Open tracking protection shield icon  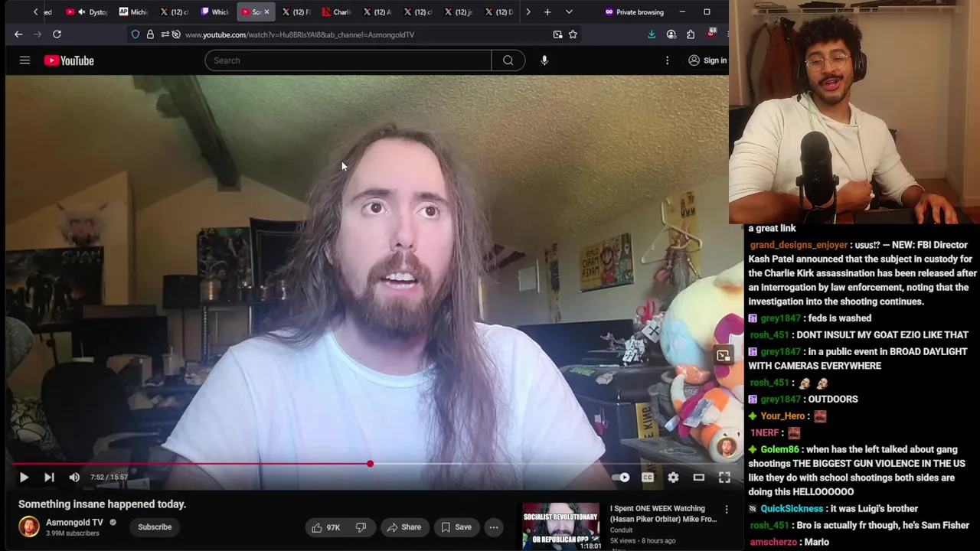tap(136, 34)
